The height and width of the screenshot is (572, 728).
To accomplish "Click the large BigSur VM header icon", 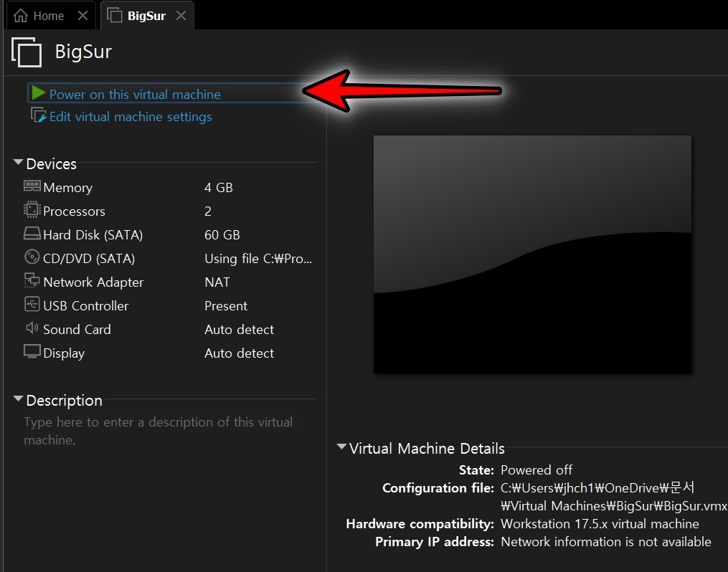I will (27, 52).
